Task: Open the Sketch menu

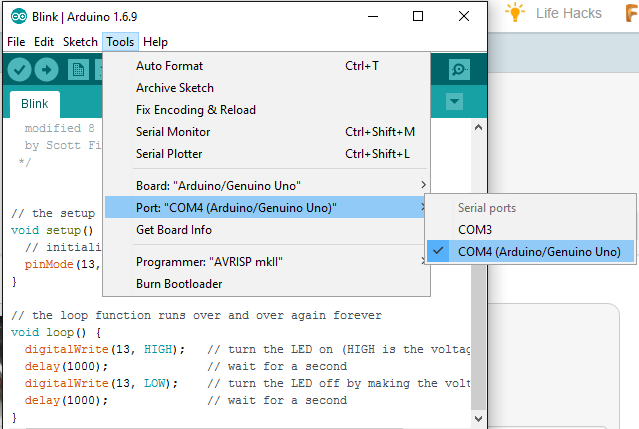Action: (x=80, y=42)
